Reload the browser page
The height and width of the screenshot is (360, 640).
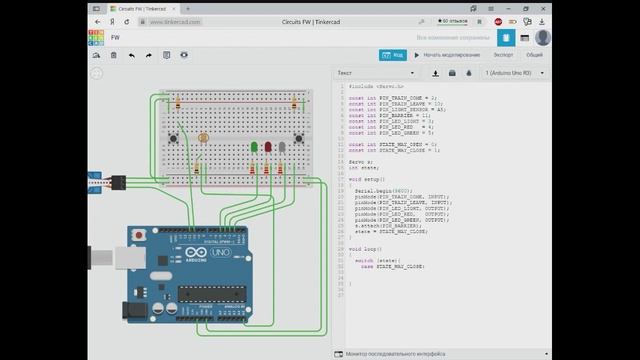coord(127,22)
